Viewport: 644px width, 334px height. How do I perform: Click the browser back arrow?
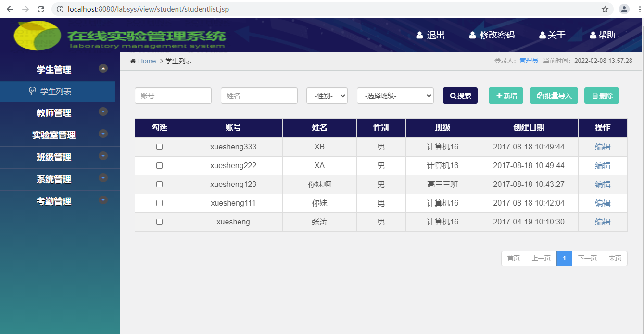tap(10, 9)
